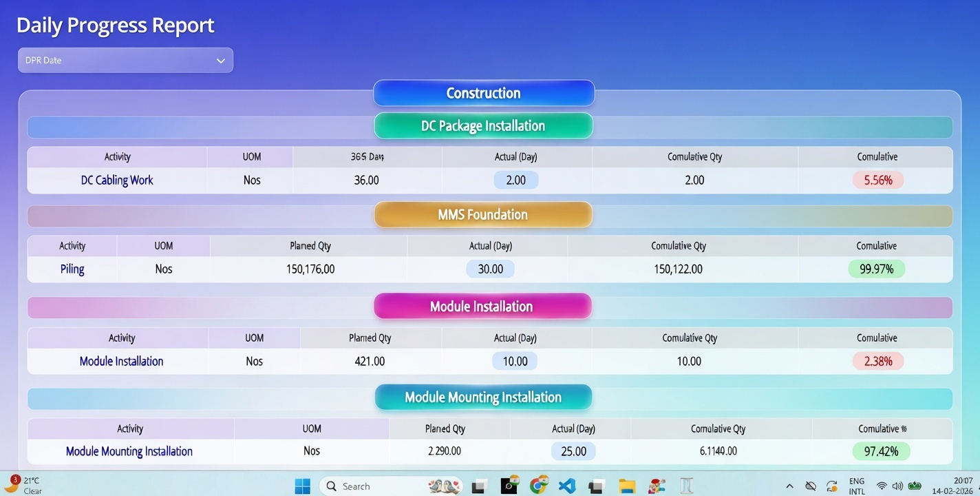Image resolution: width=980 pixels, height=496 pixels.
Task: Open the DC Cabling Work activity link
Action: coord(117,180)
